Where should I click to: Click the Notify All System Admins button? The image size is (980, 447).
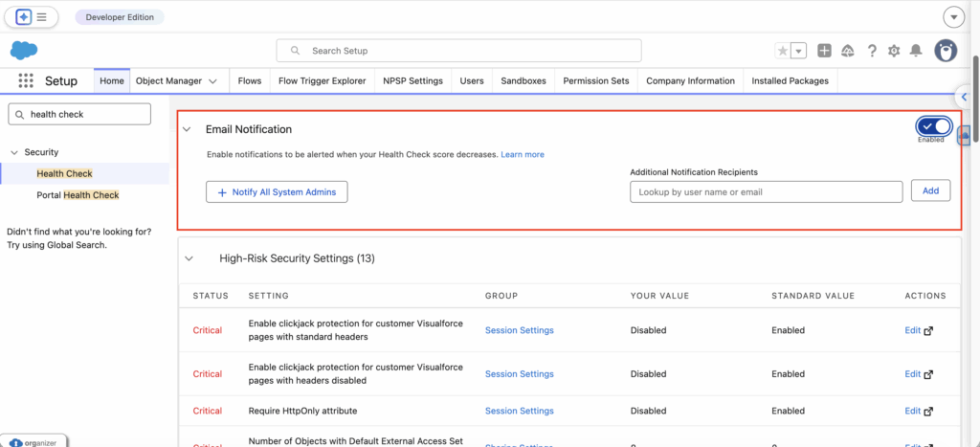coord(277,192)
